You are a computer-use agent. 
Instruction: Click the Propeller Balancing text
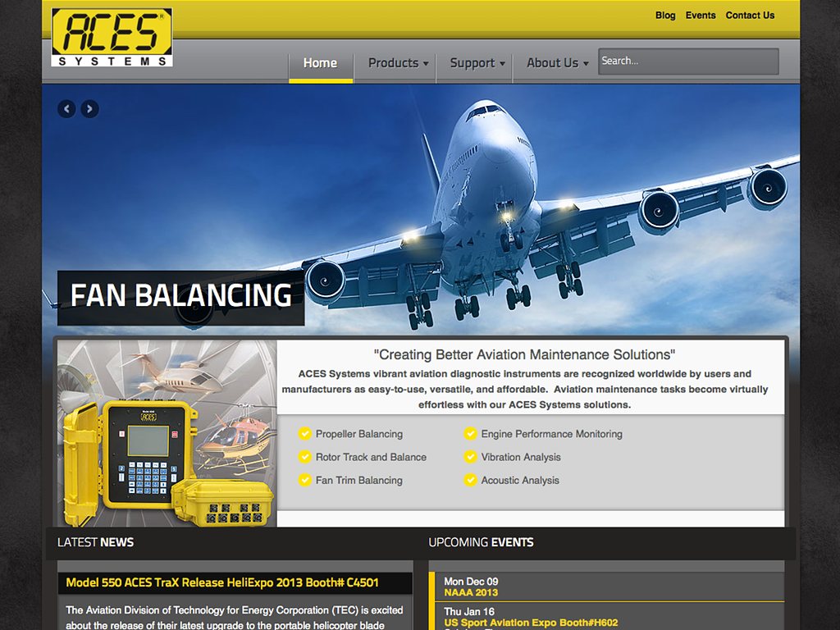pyautogui.click(x=359, y=434)
